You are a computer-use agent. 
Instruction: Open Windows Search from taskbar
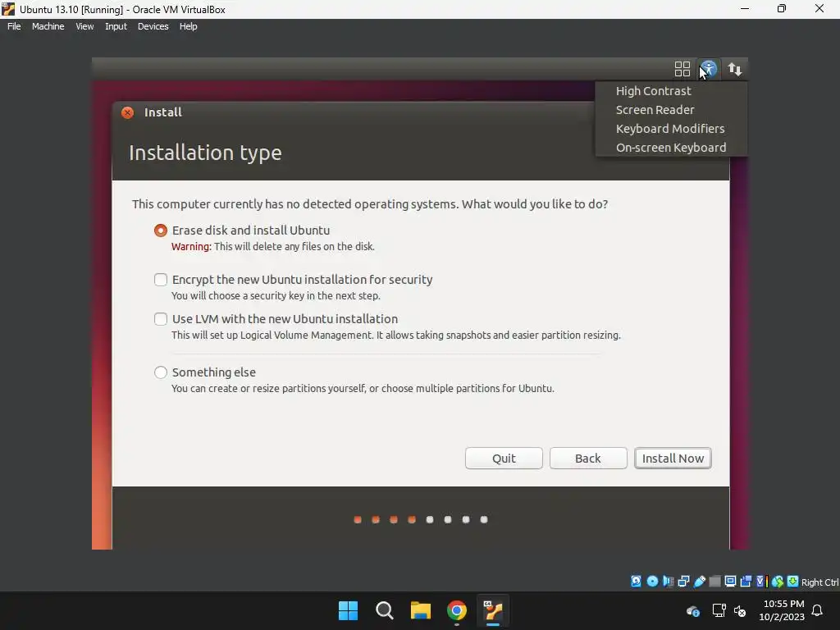[385, 610]
